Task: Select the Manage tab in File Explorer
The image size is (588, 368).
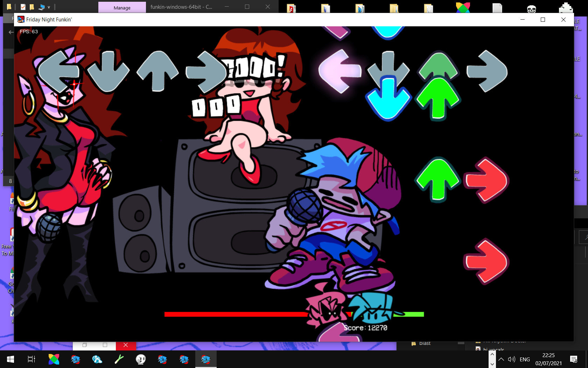Action: click(x=121, y=7)
